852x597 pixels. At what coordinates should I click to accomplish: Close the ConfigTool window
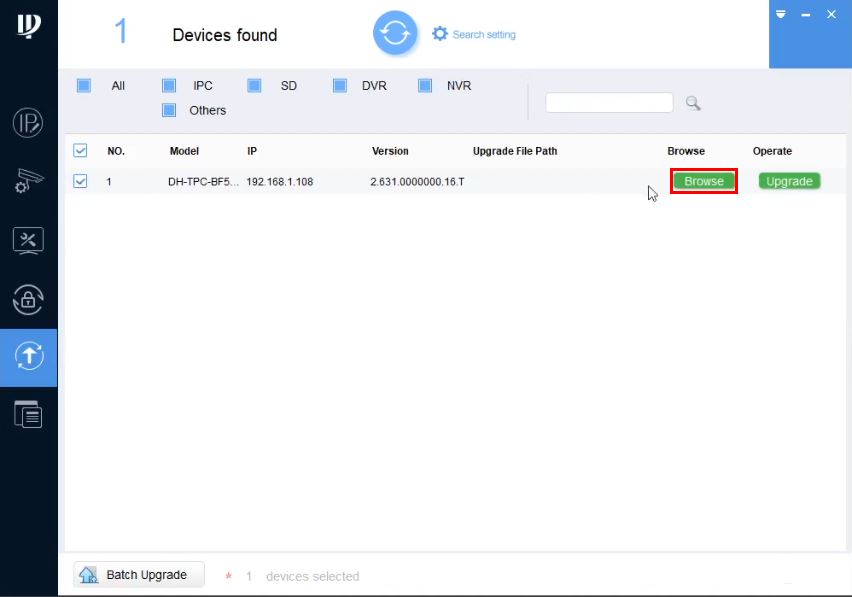[x=831, y=15]
